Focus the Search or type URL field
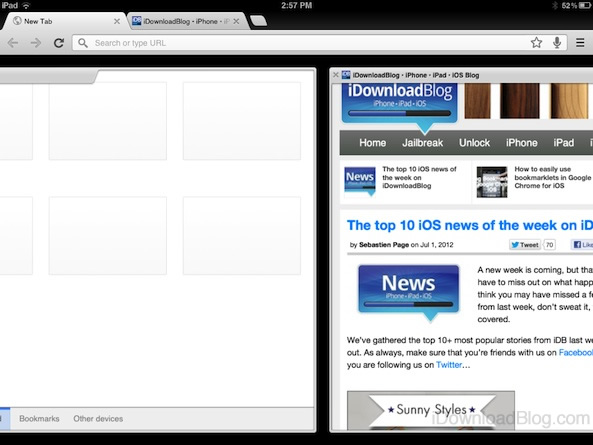The image size is (593, 445). coord(320,43)
